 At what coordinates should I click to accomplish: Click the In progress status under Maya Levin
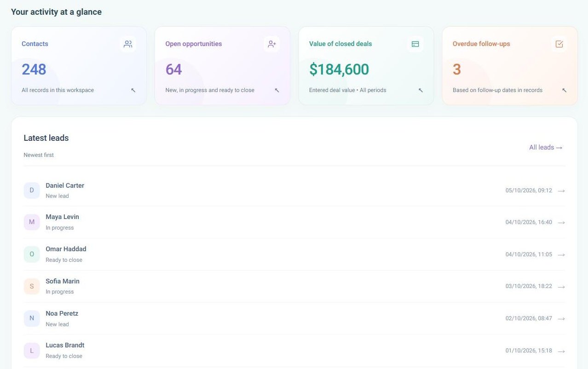coord(60,228)
